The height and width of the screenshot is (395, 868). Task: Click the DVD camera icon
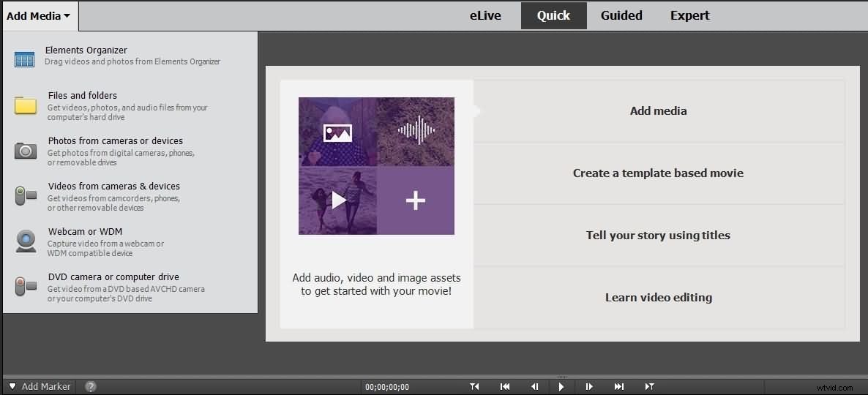[x=26, y=287]
